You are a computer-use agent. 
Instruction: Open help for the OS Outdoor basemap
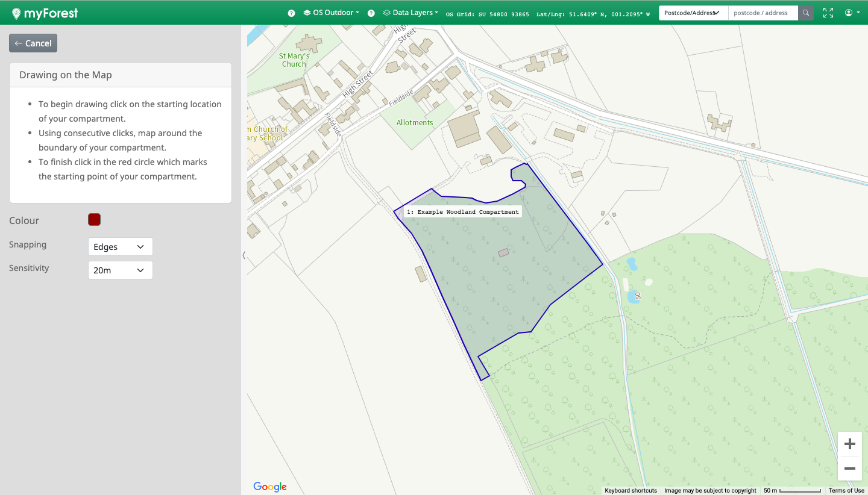tap(291, 13)
